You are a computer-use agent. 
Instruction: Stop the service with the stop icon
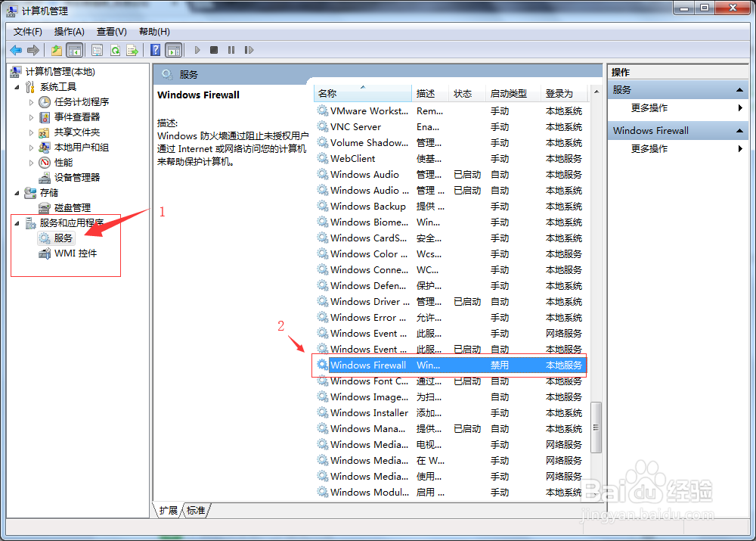click(x=214, y=50)
